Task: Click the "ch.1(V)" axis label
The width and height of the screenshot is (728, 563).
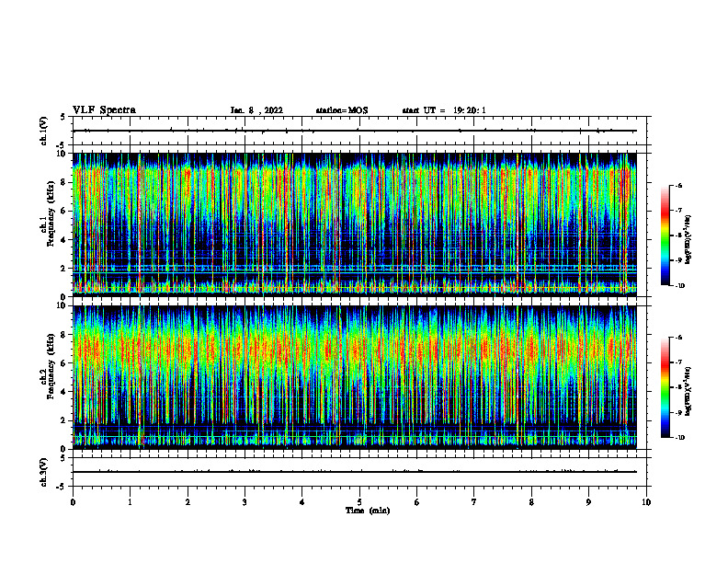Action: 43,131
